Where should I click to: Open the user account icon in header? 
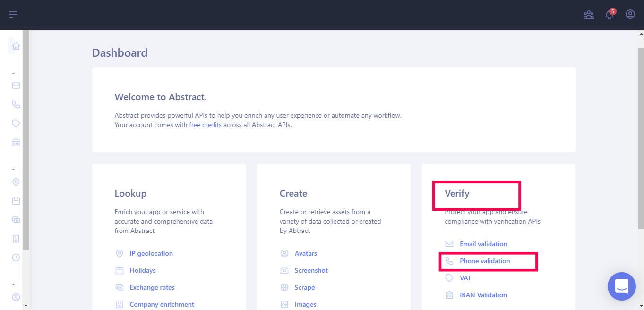[x=630, y=14]
